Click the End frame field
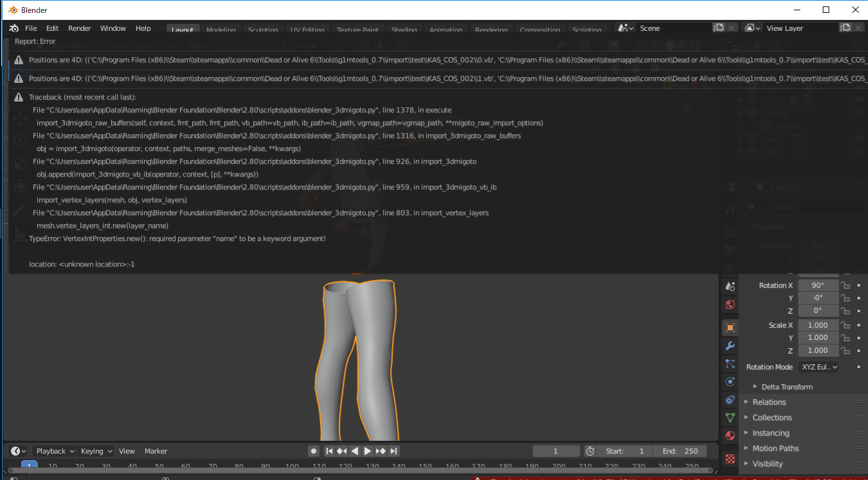The height and width of the screenshot is (480, 868). point(680,451)
